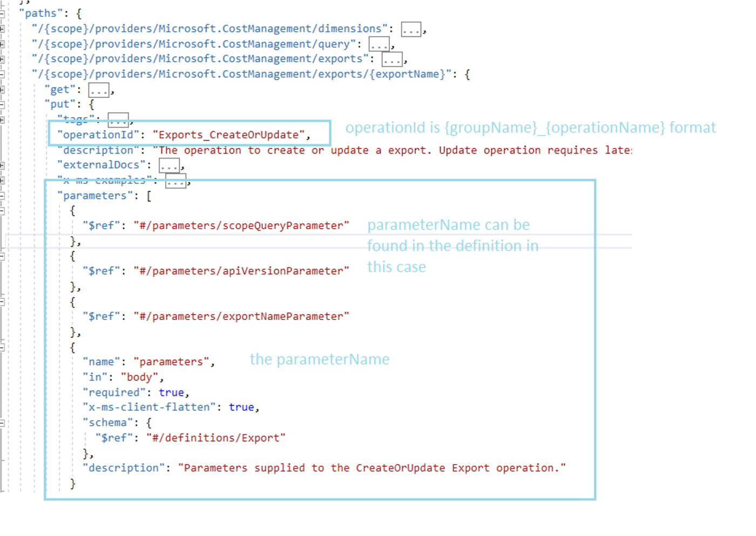Collapse the exportNameParameter object via margin minus
Image resolution: width=756 pixels, height=536 pixels.
click(2, 301)
